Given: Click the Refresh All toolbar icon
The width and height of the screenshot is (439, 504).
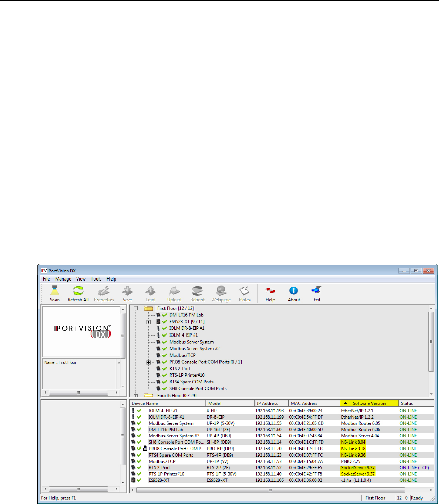Looking at the screenshot, I should (78, 291).
